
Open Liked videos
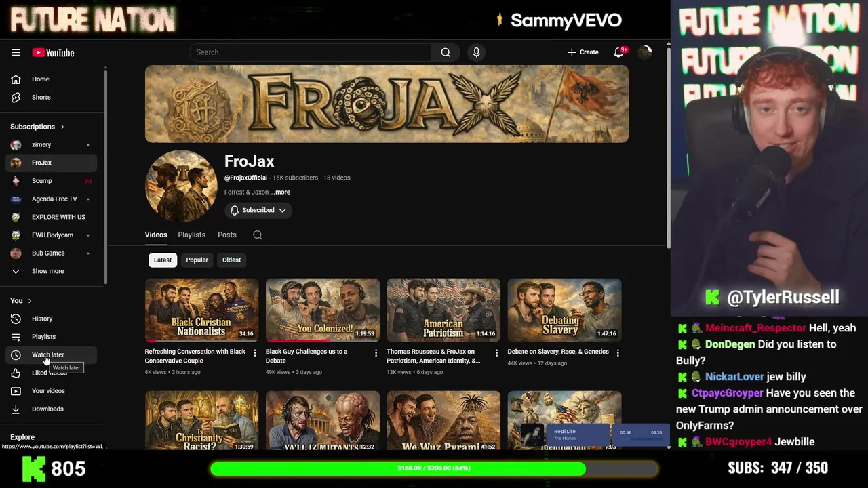pos(52,373)
